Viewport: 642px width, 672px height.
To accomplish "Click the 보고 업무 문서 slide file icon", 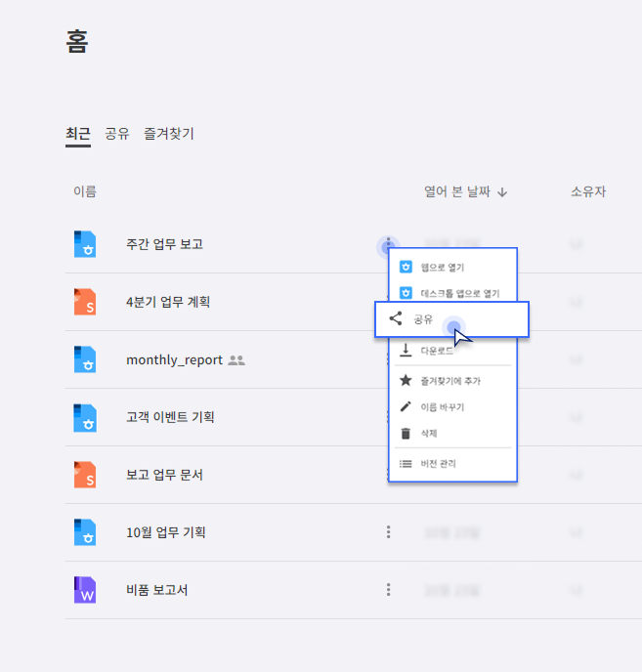I will pos(85,475).
